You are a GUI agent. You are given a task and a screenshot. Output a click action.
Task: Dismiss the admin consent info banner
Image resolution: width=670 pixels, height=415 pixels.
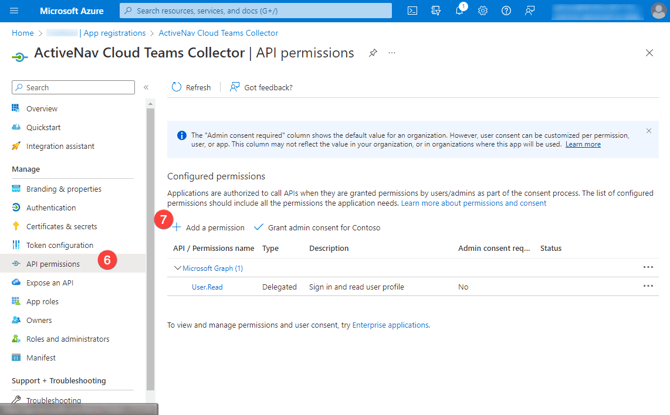click(x=649, y=131)
